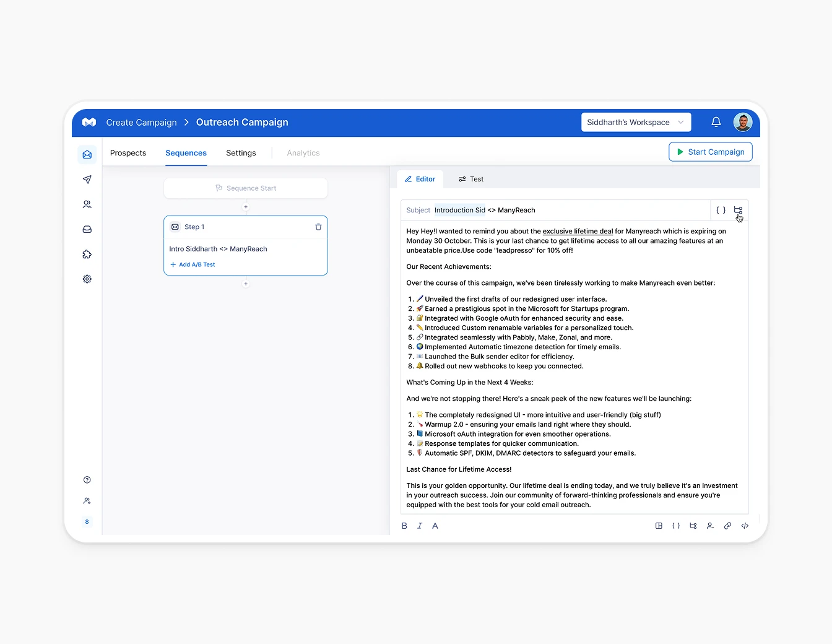Open the prospects people icon in sidebar
Image resolution: width=832 pixels, height=644 pixels.
pos(87,204)
